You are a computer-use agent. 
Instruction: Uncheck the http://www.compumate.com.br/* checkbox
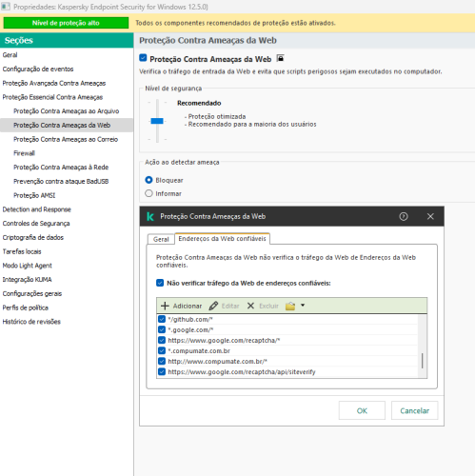coord(162,361)
